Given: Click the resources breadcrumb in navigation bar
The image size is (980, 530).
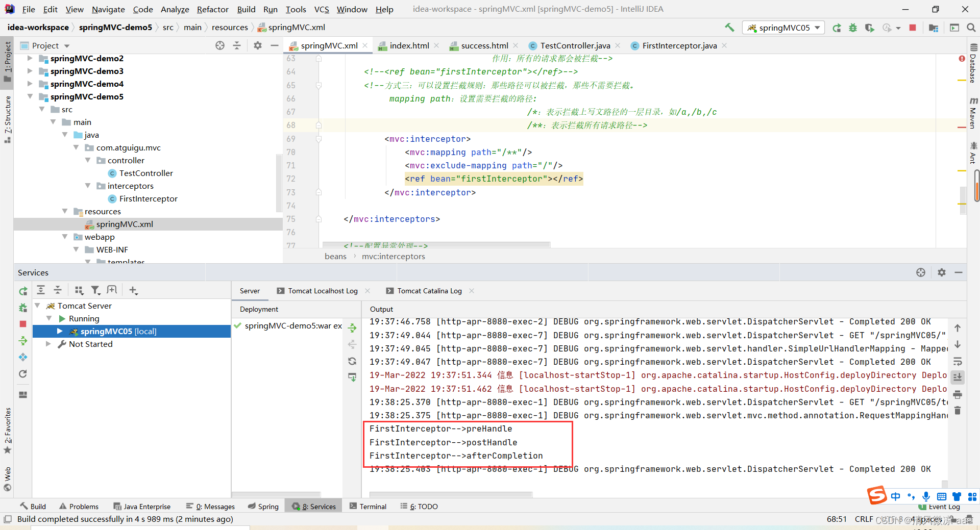Looking at the screenshot, I should 230,27.
